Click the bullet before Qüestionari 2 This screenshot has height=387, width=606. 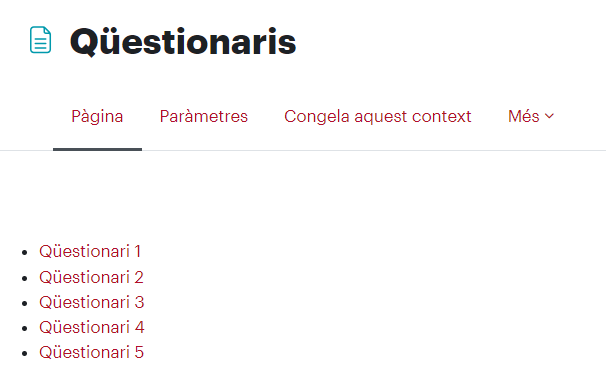[x=25, y=278]
